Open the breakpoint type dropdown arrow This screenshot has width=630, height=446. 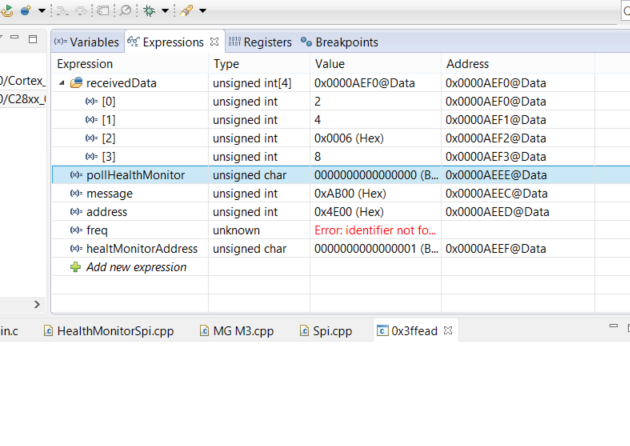(42, 11)
